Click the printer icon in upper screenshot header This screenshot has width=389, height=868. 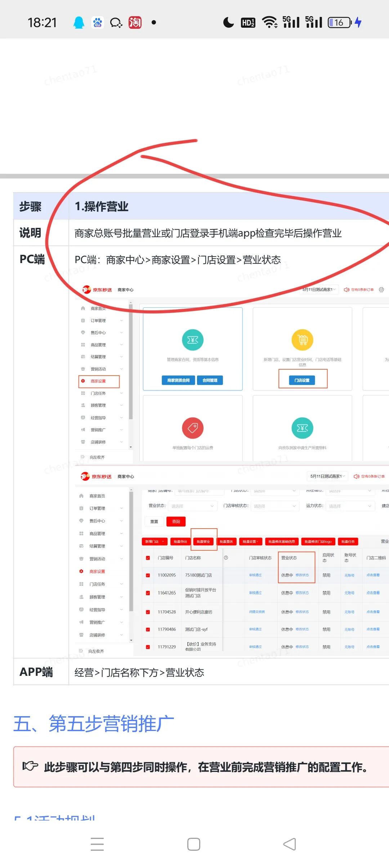click(381, 290)
